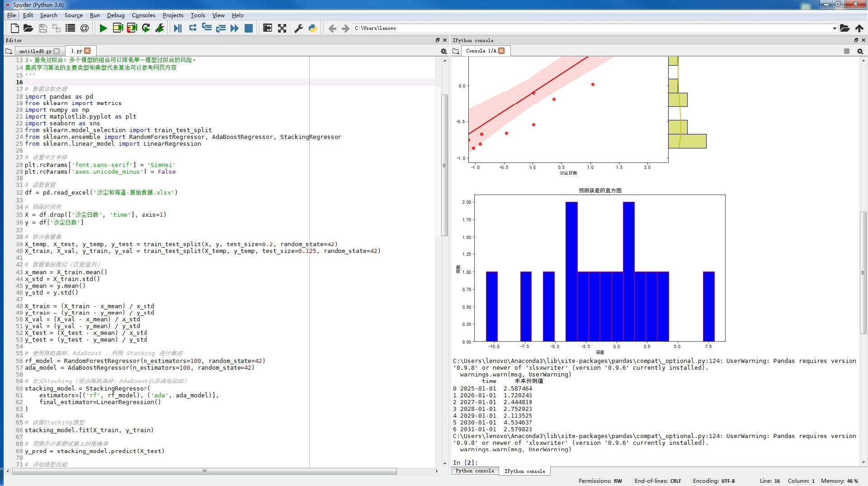Click the @ symbol finder icon

[85, 28]
